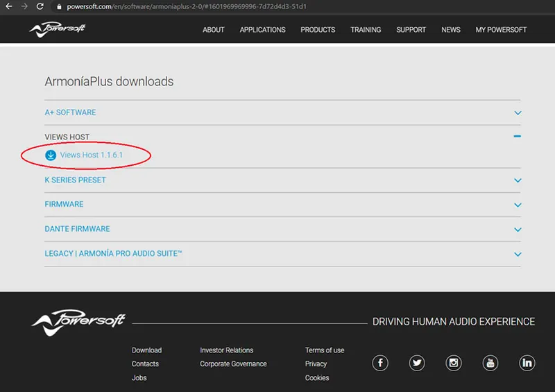Image resolution: width=555 pixels, height=392 pixels.
Task: Expand the FIRMWARE section
Action: click(282, 205)
